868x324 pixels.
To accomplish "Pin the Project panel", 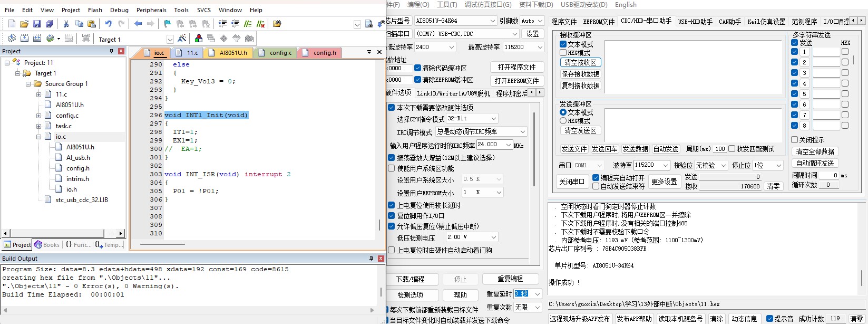I will [111, 51].
